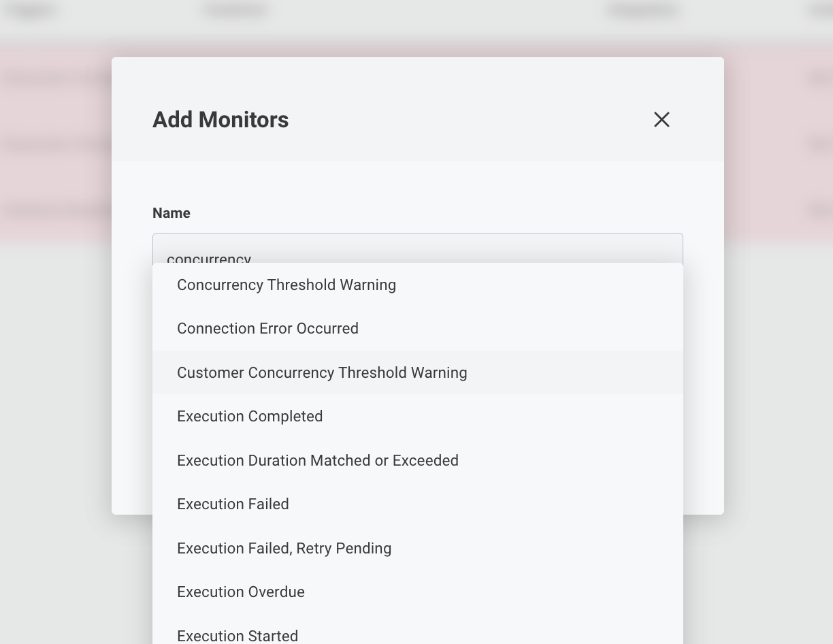Close the Add Monitors dialog
Screen dimensions: 833x644
tap(661, 119)
